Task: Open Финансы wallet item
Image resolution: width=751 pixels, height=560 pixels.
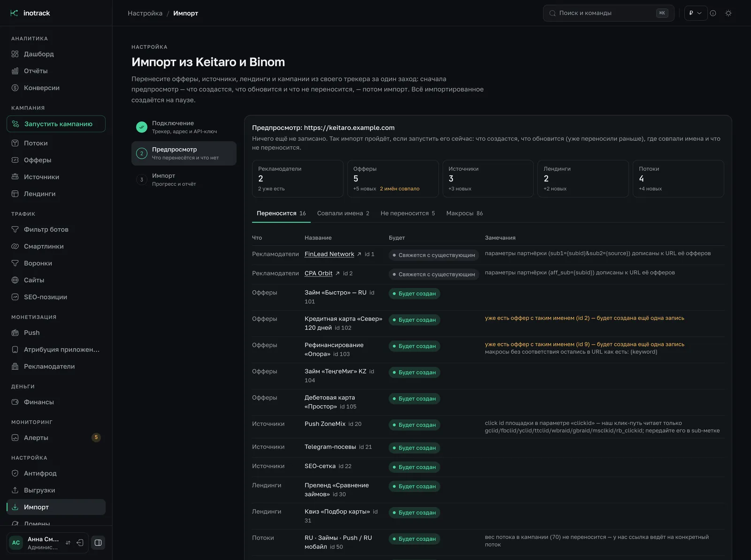Action: click(56, 402)
